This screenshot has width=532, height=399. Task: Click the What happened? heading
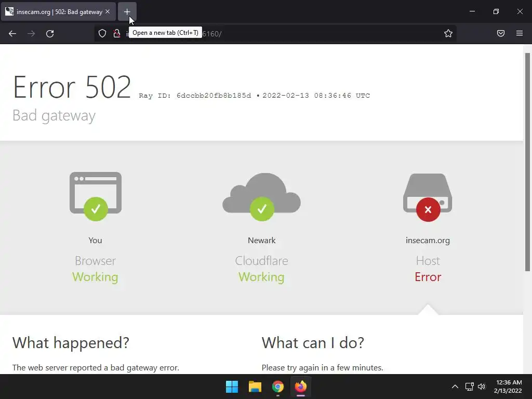point(71,343)
